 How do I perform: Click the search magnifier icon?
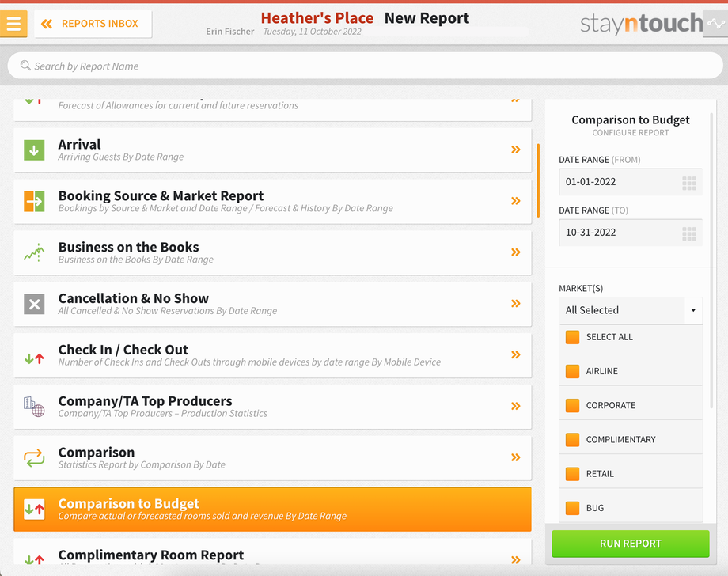point(25,66)
